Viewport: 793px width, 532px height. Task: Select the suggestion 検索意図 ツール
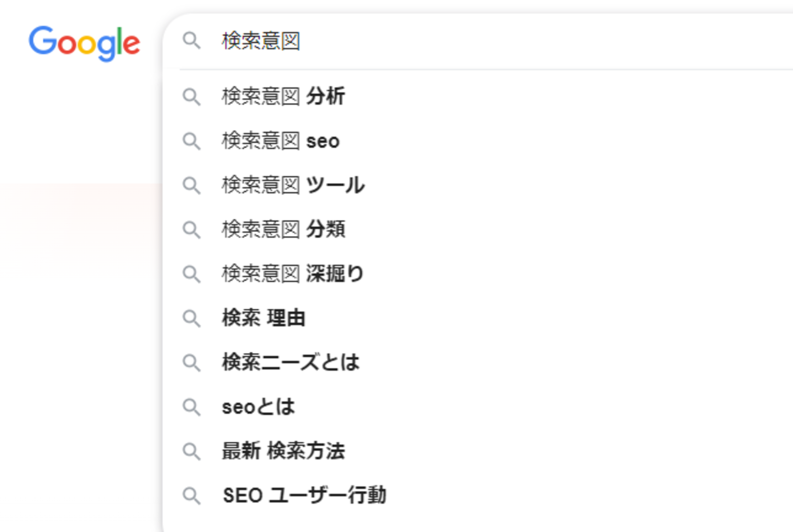point(293,185)
